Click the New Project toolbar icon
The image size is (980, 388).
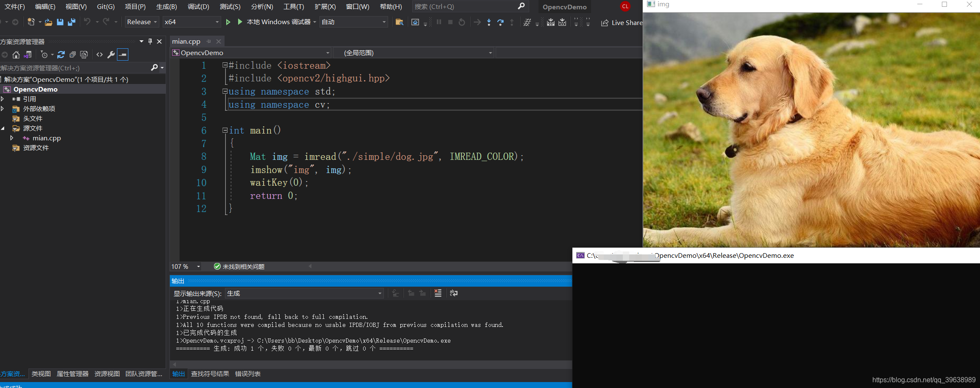[31, 22]
